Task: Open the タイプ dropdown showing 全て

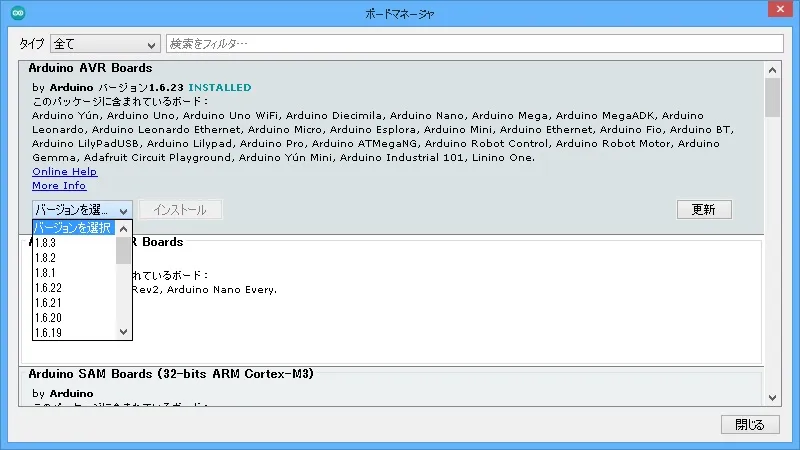Action: coord(105,44)
